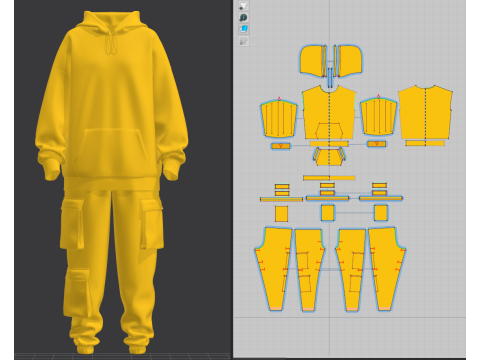480x360 pixels.
Task: Select the leftmost square cargo pocket pattern
Action: [x=281, y=214]
